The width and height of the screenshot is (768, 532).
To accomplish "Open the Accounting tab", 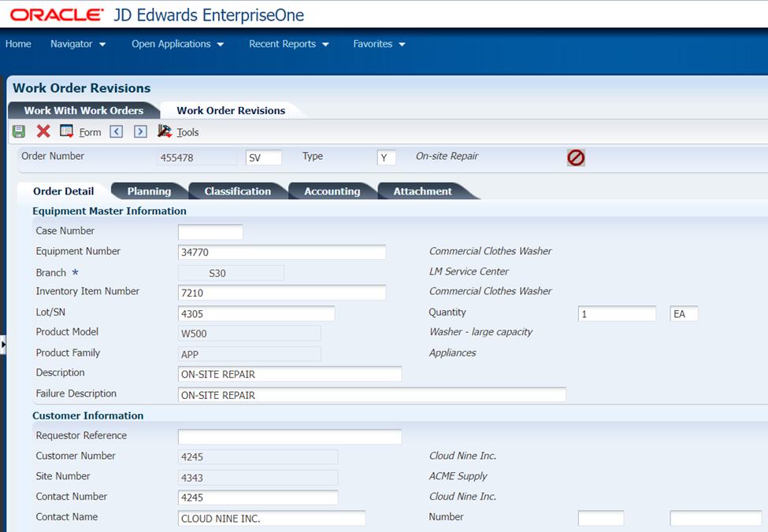I will click(332, 191).
